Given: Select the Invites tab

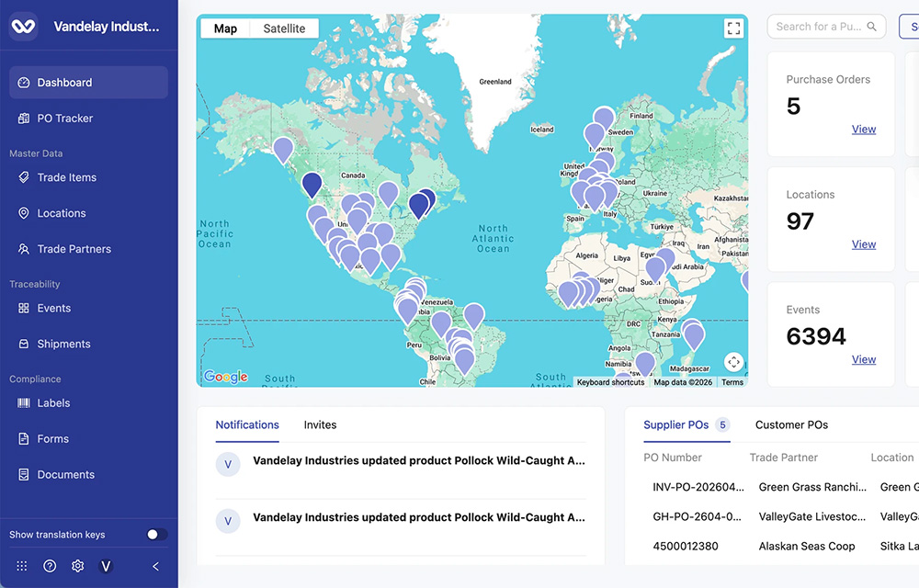Looking at the screenshot, I should click(x=320, y=425).
